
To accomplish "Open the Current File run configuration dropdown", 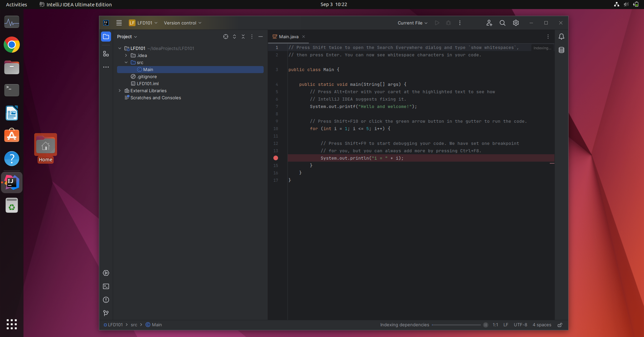I will coord(412,23).
